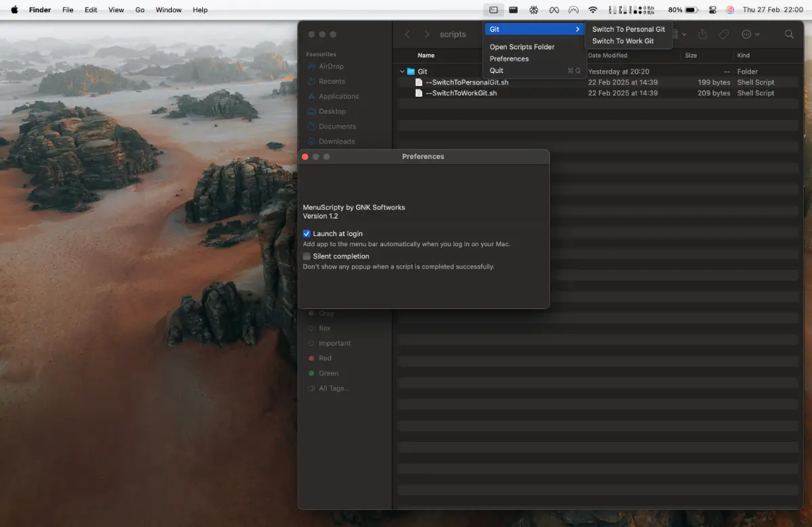
Task: Disable the Launch at login checkbox
Action: 307,233
